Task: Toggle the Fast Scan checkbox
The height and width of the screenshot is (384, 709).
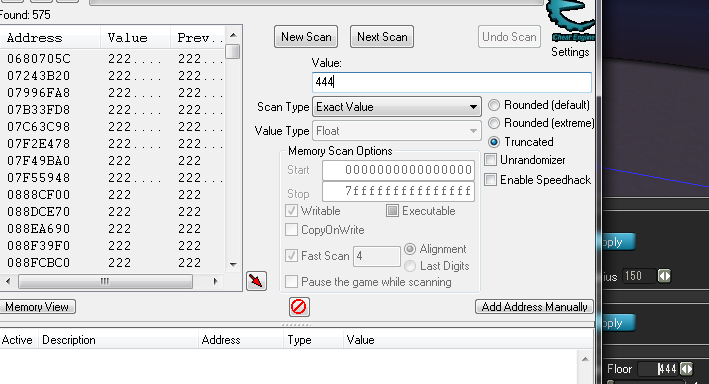Action: 292,256
